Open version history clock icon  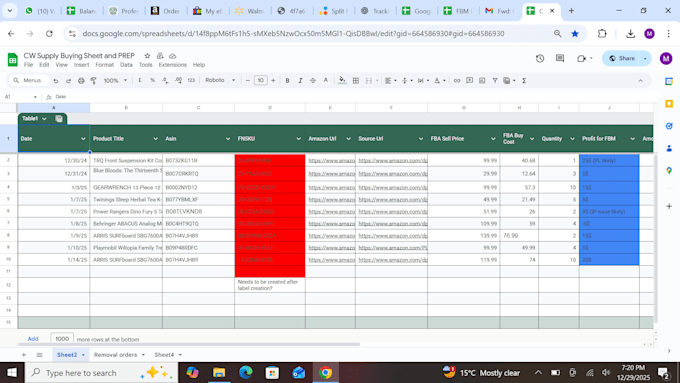539,59
